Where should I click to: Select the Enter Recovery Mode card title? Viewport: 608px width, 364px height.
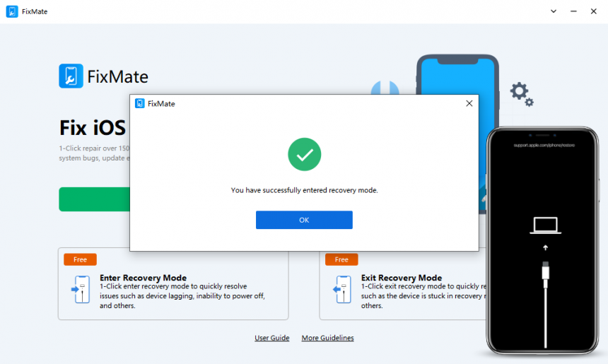click(x=143, y=278)
